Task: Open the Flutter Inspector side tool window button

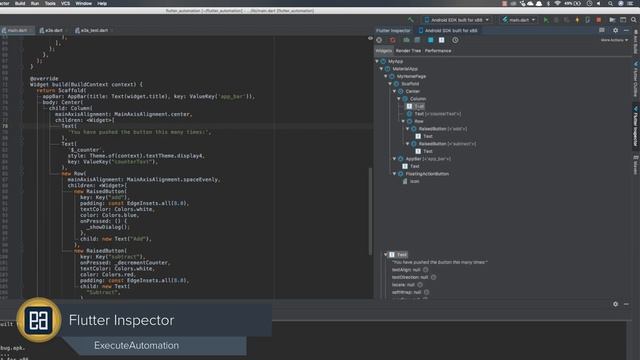Action: (636, 127)
